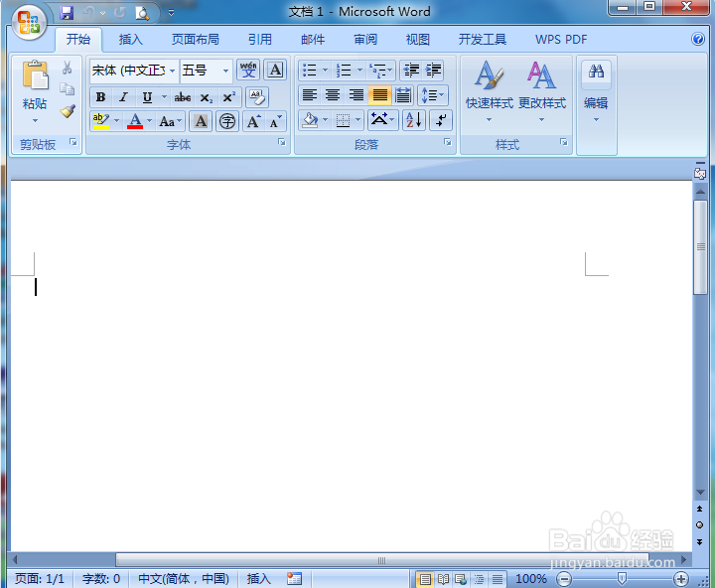Align text left
This screenshot has width=715, height=588.
point(310,95)
